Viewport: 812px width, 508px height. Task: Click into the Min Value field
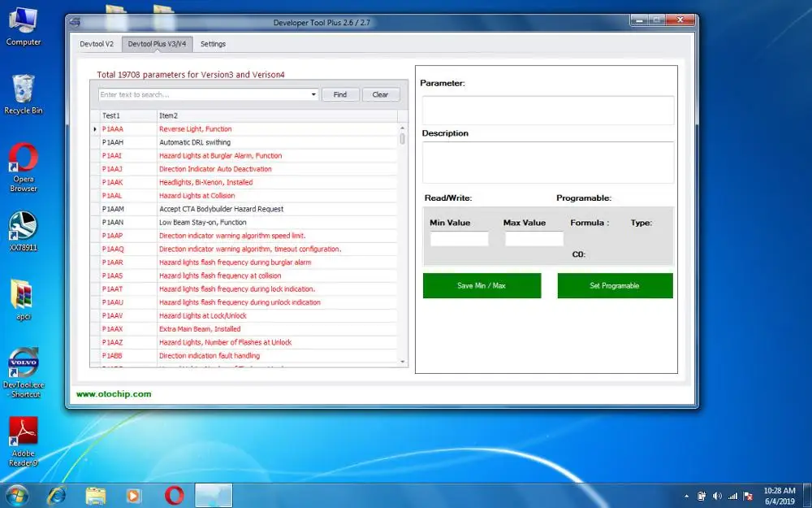(x=459, y=238)
